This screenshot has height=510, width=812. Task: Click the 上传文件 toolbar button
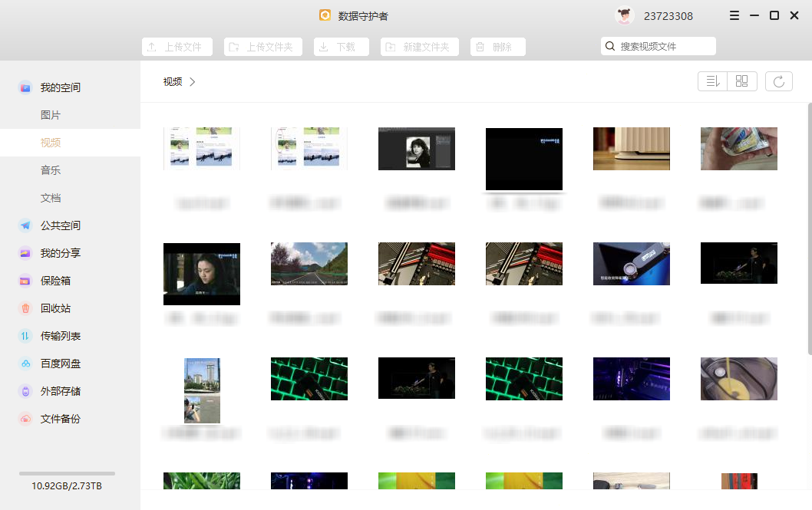pos(177,47)
